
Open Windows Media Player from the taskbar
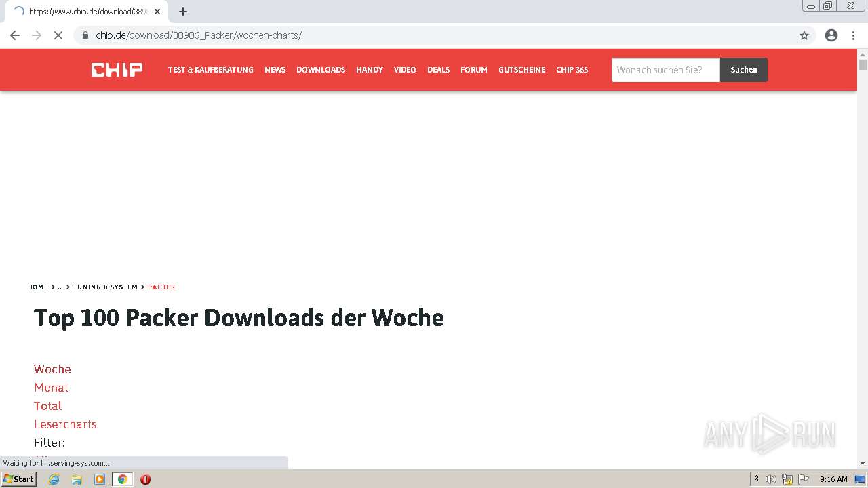click(100, 479)
